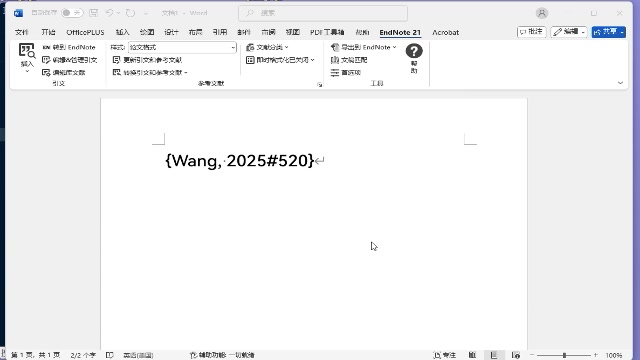This screenshot has height=360, width=640.
Task: Click the language indicator in status bar
Action: pyautogui.click(x=138, y=355)
